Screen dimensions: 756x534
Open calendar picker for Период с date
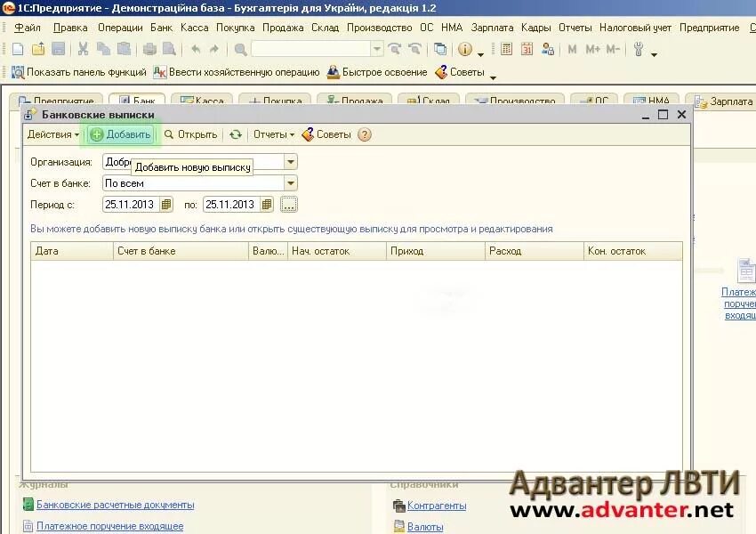165,205
